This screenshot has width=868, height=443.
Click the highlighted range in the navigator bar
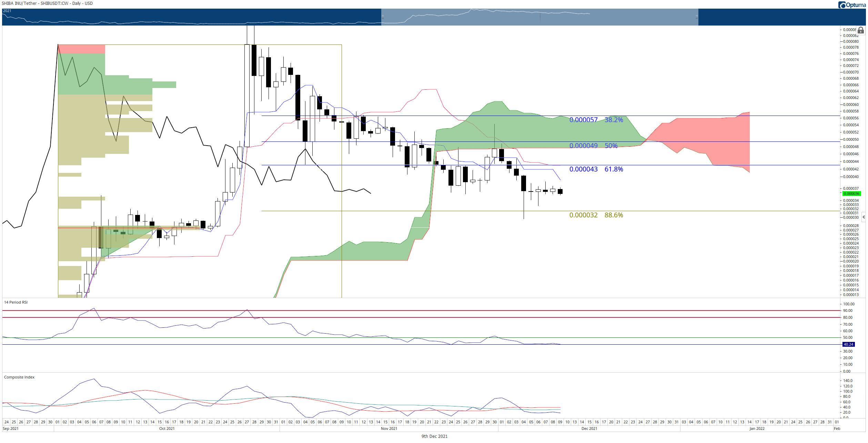pos(539,17)
